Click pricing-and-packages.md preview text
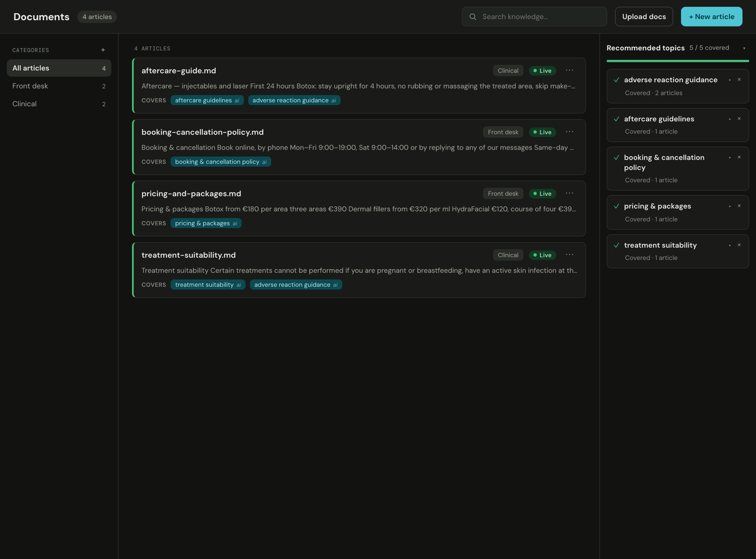Viewport: 756px width, 559px height. tap(358, 209)
